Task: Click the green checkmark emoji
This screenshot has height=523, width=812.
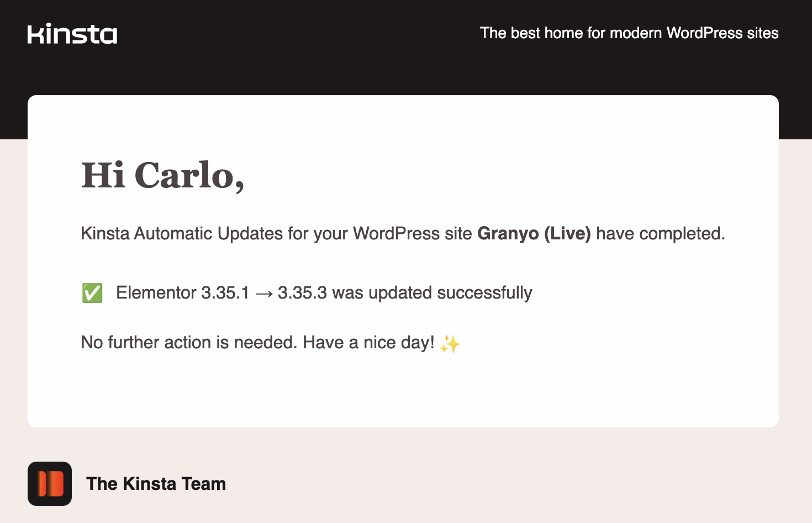Action: (92, 293)
